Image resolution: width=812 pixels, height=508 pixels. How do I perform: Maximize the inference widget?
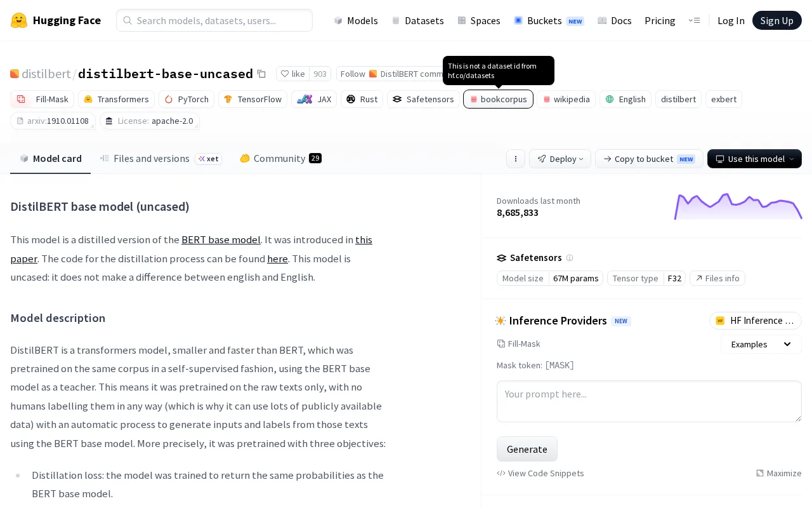[779, 473]
